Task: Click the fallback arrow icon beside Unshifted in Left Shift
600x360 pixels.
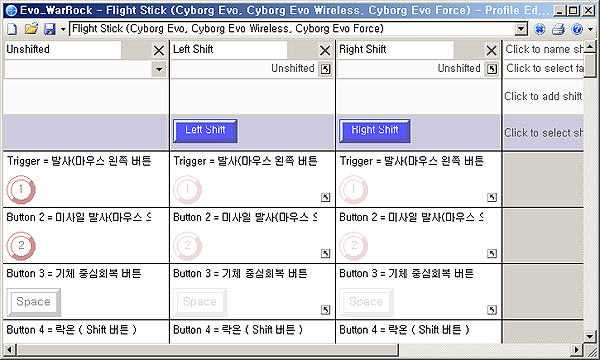Action: [x=325, y=69]
